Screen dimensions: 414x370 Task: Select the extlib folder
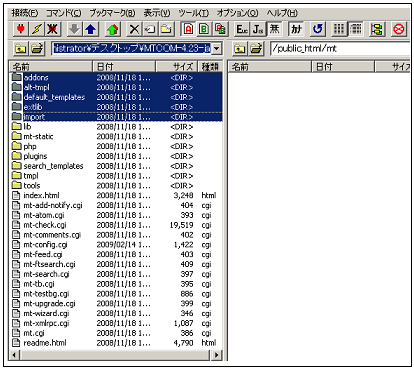[x=116, y=107]
